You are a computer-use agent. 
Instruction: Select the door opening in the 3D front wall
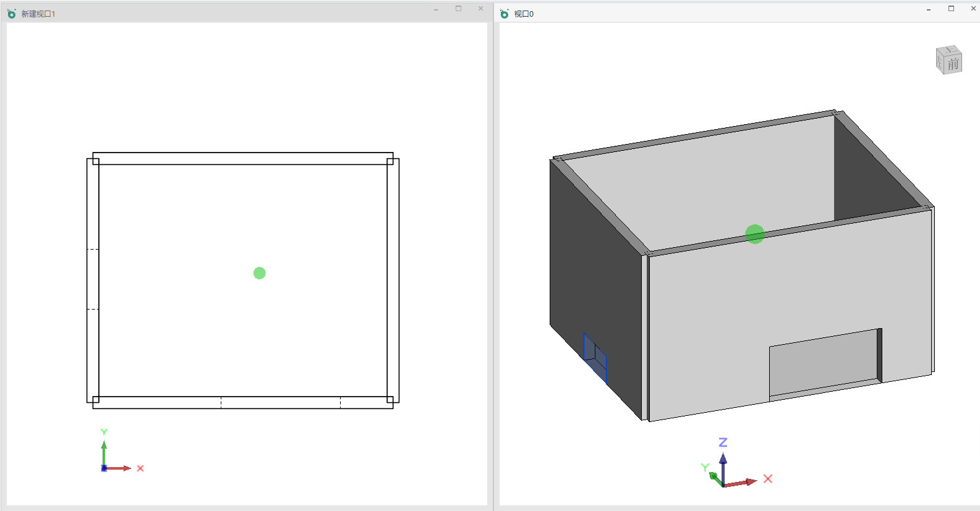pos(825,365)
